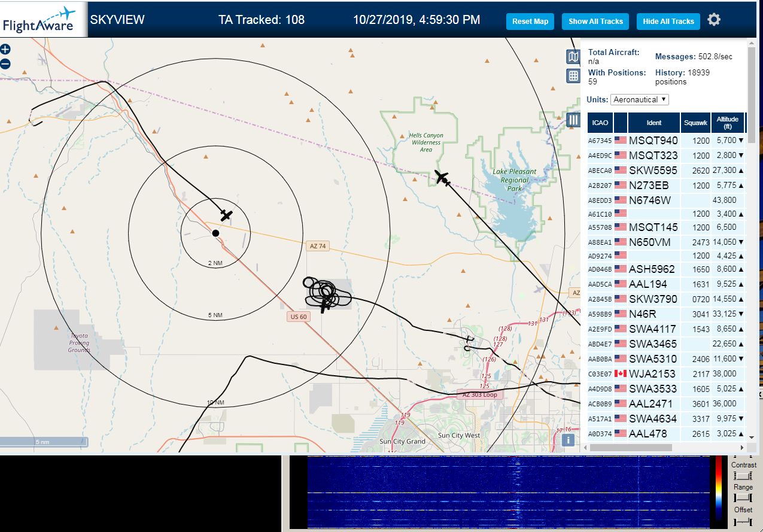The image size is (763, 532).
Task: Select the SWA4117 aircraft row
Action: point(666,329)
